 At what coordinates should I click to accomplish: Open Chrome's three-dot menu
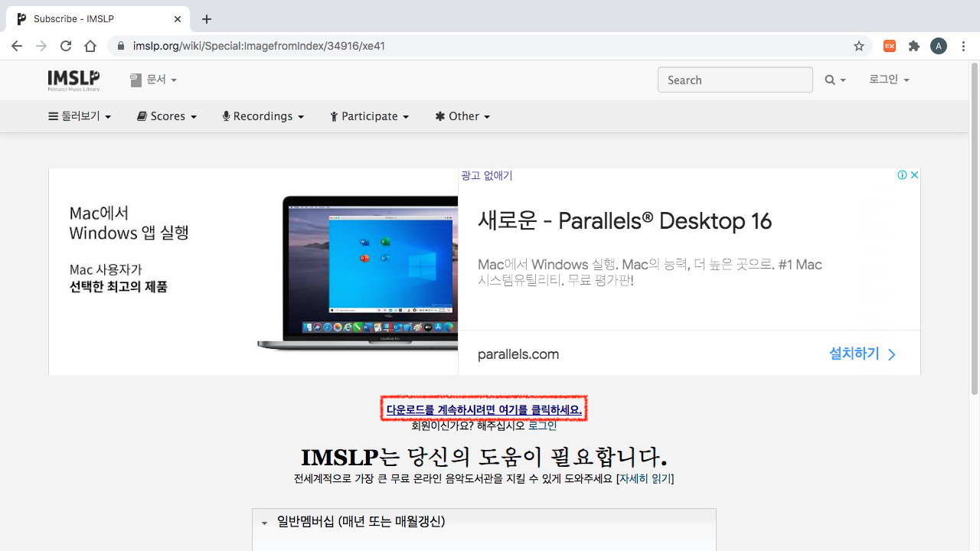pyautogui.click(x=963, y=46)
